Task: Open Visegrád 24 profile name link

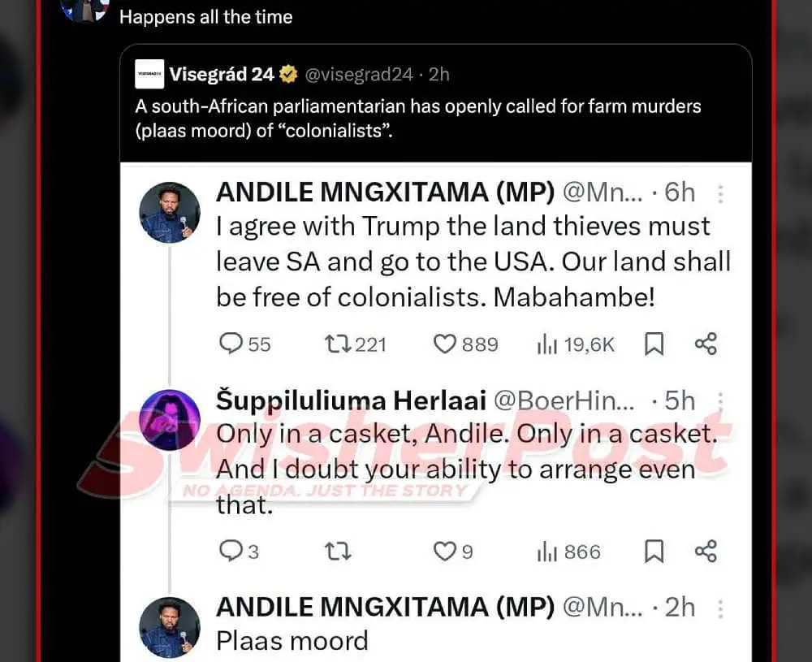Action: coord(222,75)
